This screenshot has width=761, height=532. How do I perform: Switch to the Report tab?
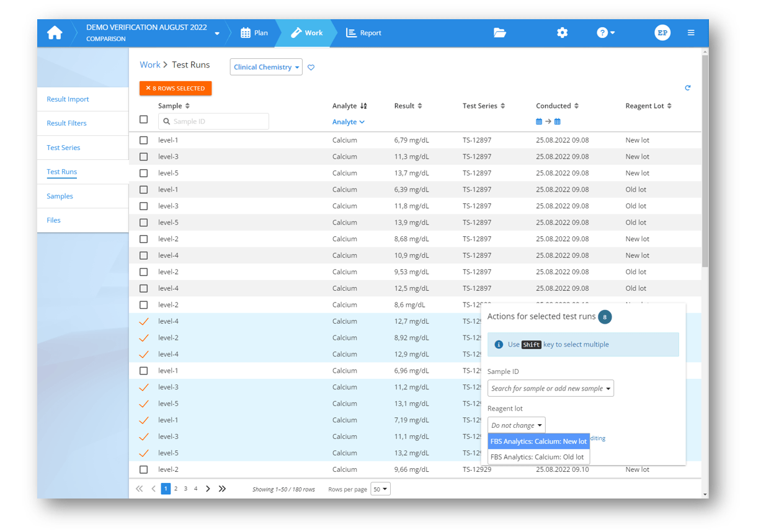[x=364, y=33]
